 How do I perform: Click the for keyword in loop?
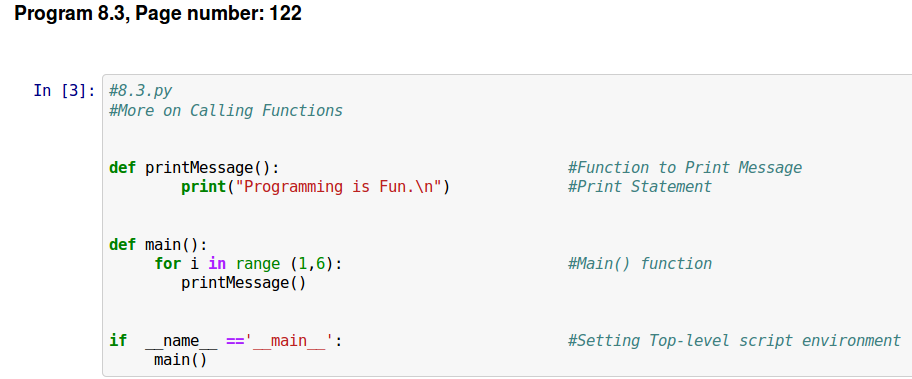[x=168, y=264]
